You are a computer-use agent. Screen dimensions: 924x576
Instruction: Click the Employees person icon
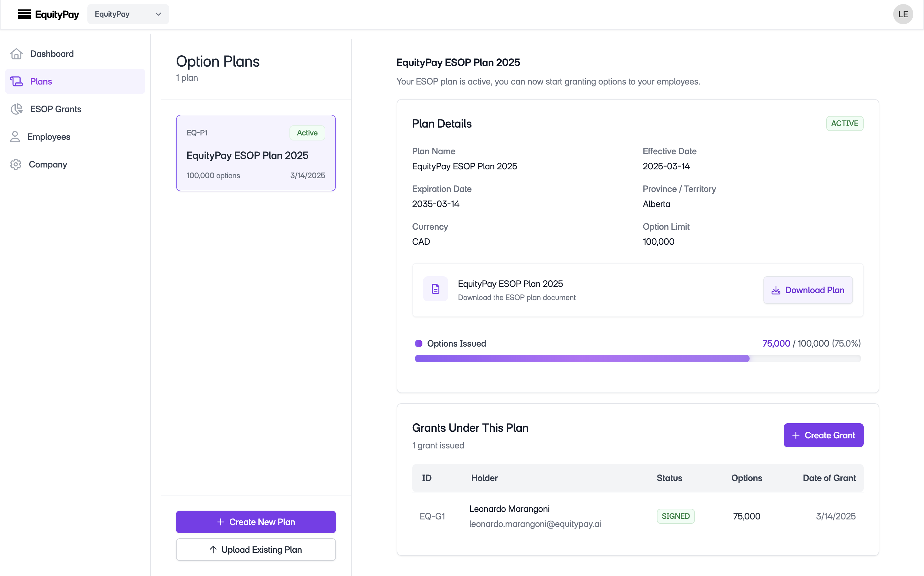[15, 137]
